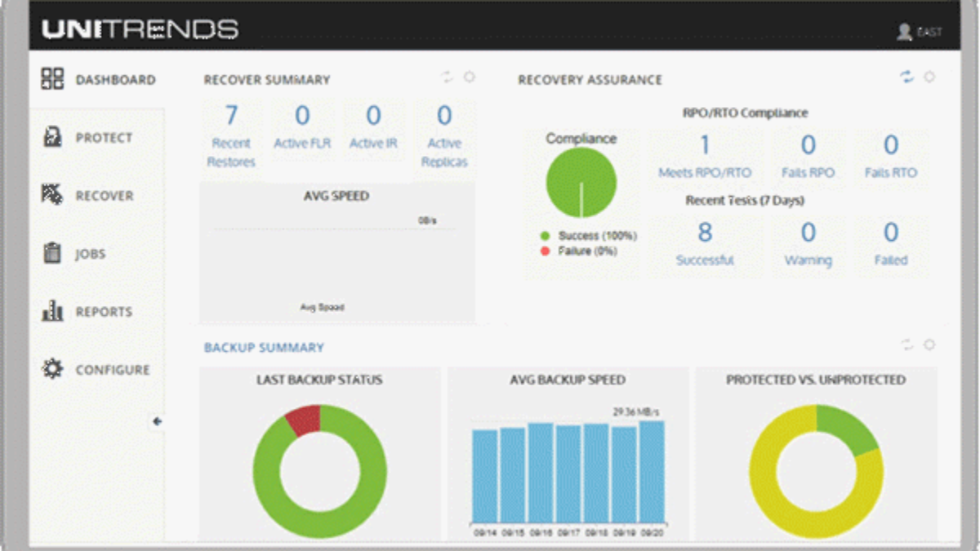Open the Dashboard grid icon
This screenshot has width=980, height=551.
52,79
